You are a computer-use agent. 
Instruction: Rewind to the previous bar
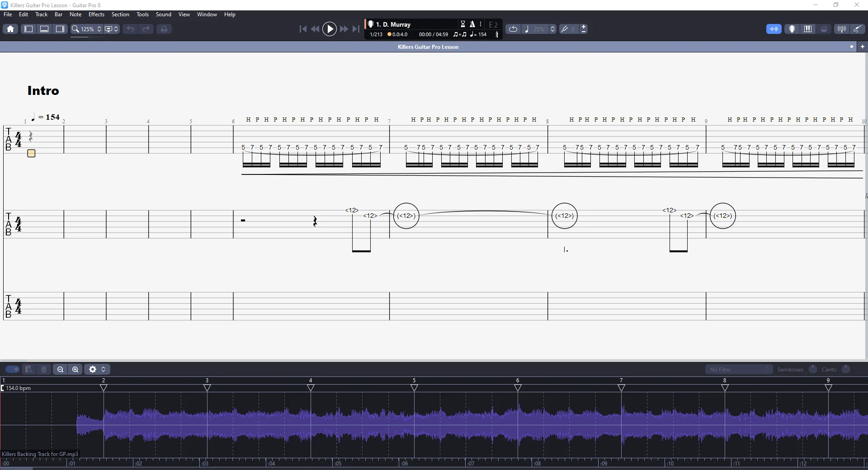pyautogui.click(x=315, y=29)
